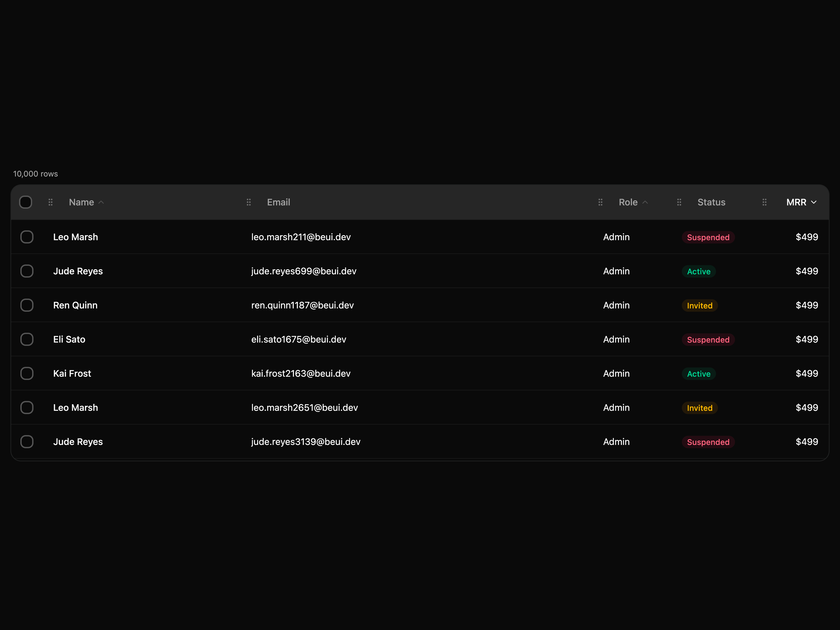Sort by the Name column header

coord(86,202)
